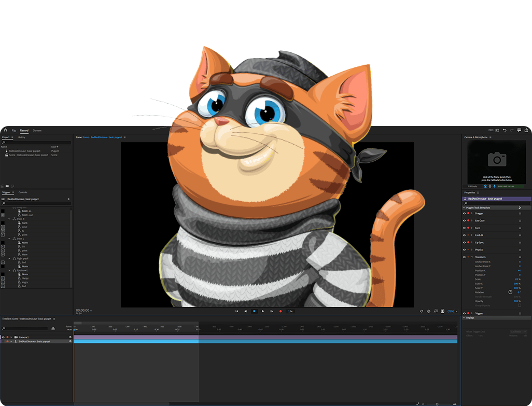Screen dimensions: 532x406
Task: Collapse the Palm R trigger group
Action: [9, 219]
